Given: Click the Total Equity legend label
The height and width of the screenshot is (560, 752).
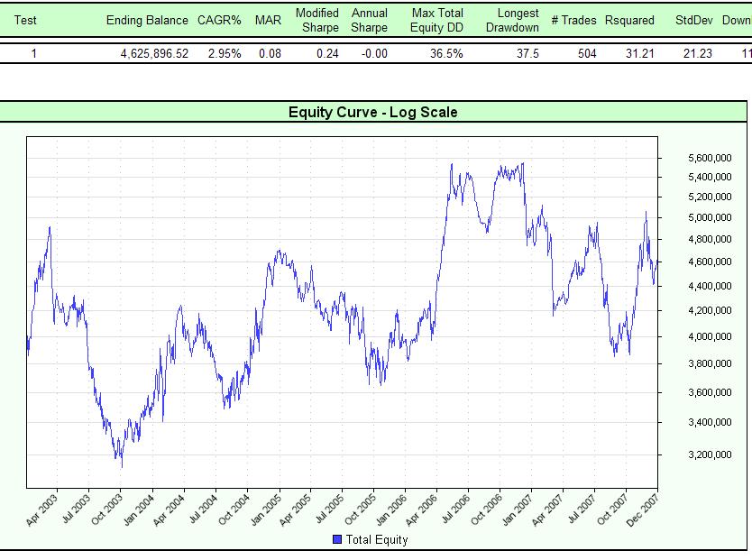Looking at the screenshot, I should coord(376,540).
